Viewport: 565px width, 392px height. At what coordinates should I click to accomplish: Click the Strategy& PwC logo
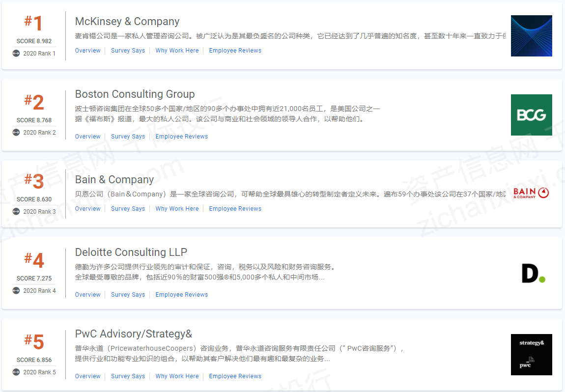(531, 354)
